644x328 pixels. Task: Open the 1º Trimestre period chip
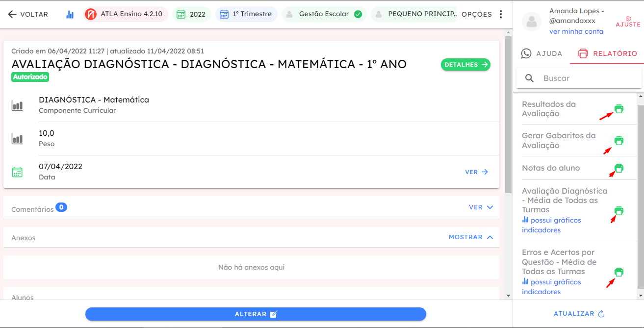click(247, 14)
